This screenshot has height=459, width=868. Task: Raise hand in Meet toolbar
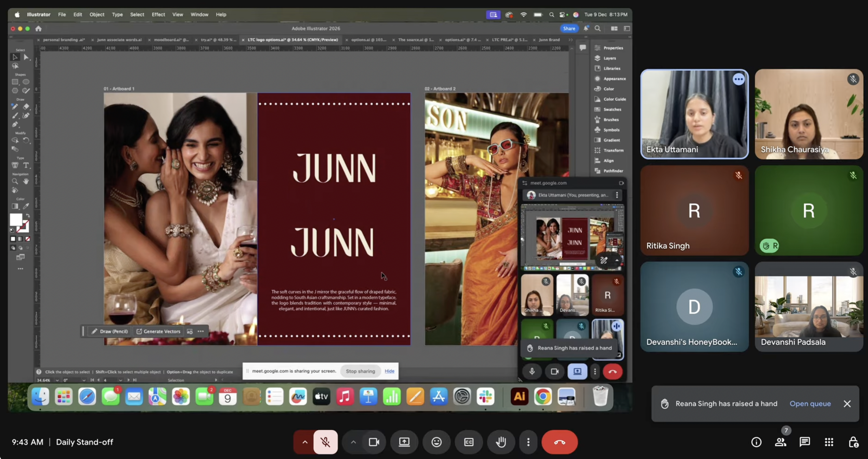(501, 442)
